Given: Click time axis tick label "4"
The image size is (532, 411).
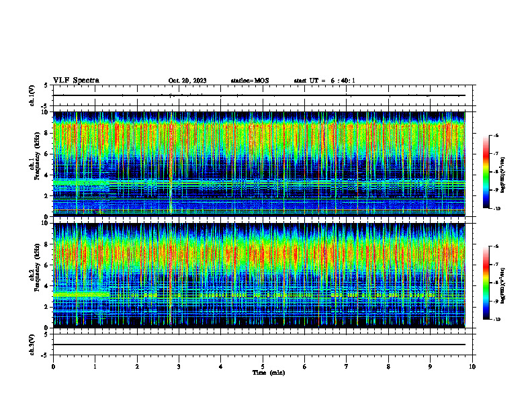Looking at the screenshot, I should click(x=221, y=367).
